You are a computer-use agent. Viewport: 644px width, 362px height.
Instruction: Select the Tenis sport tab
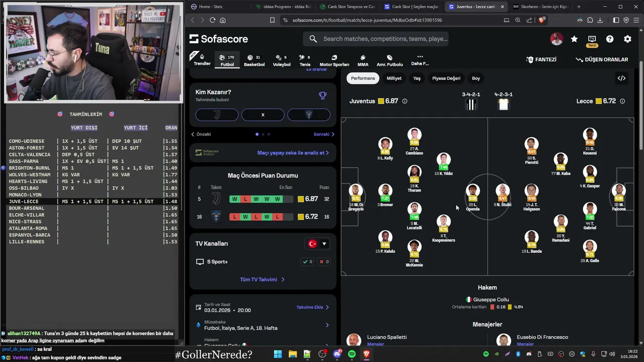(x=305, y=60)
